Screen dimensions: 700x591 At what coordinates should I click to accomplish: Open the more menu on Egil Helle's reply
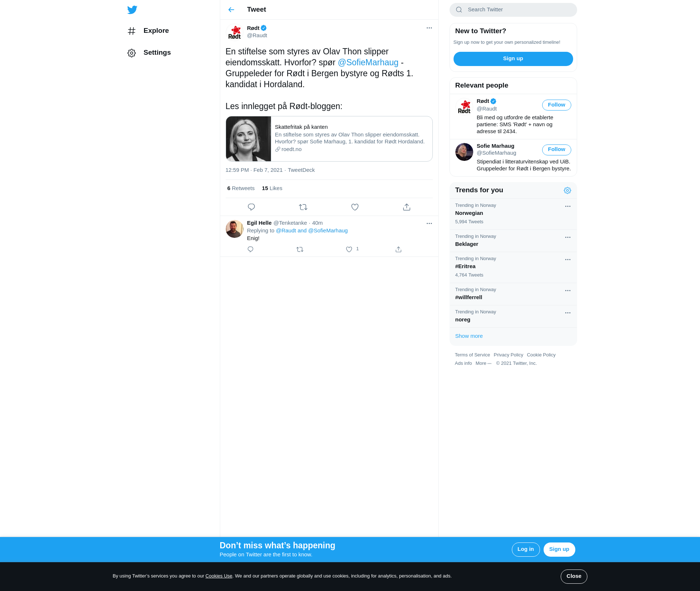point(429,224)
